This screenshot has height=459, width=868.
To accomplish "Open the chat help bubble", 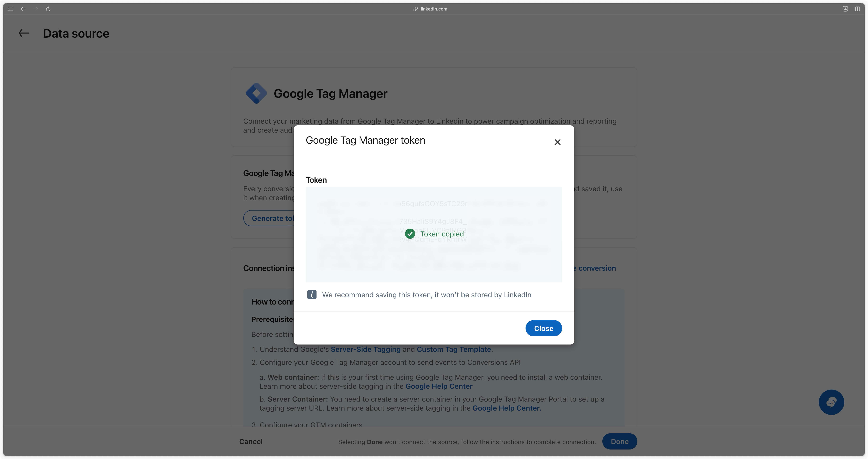I will pyautogui.click(x=831, y=402).
